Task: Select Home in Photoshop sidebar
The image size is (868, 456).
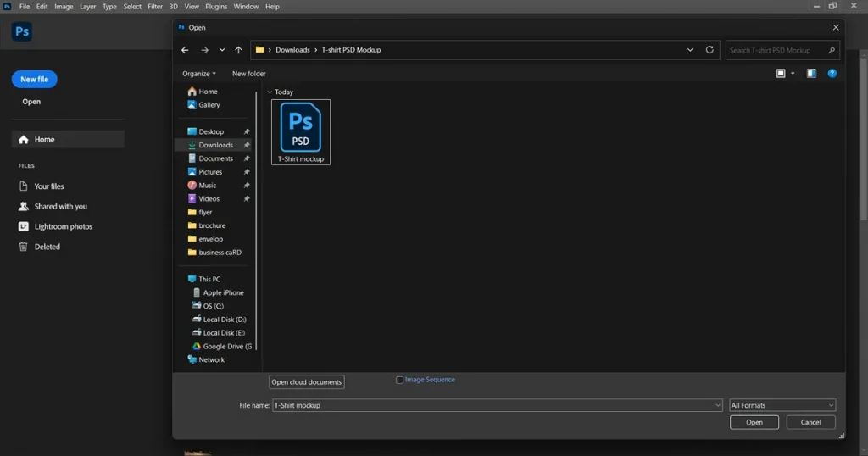Action: 68,140
